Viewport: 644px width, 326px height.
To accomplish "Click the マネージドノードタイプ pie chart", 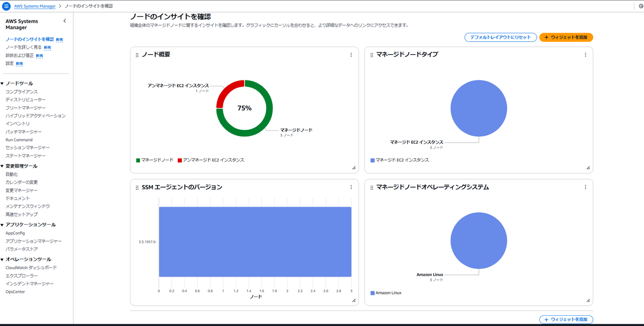I will [479, 108].
